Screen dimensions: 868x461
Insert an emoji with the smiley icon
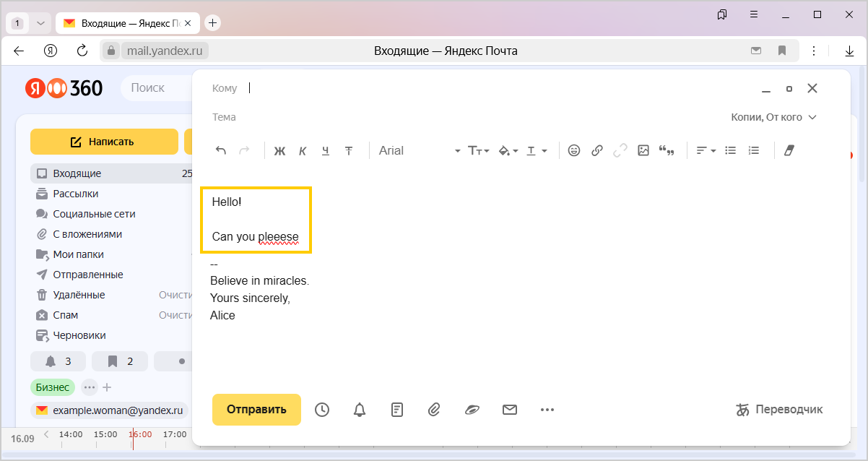coord(574,151)
